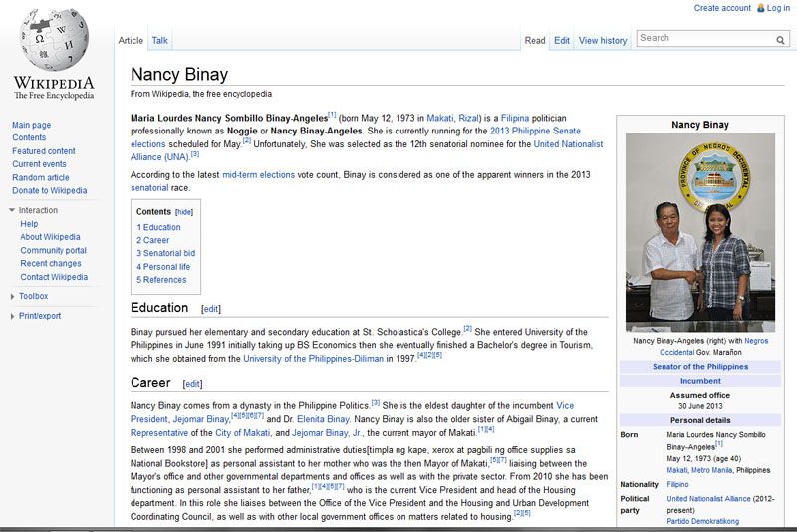The height and width of the screenshot is (532, 797).
Task: Jump to 5 References in contents
Action: pyautogui.click(x=161, y=280)
